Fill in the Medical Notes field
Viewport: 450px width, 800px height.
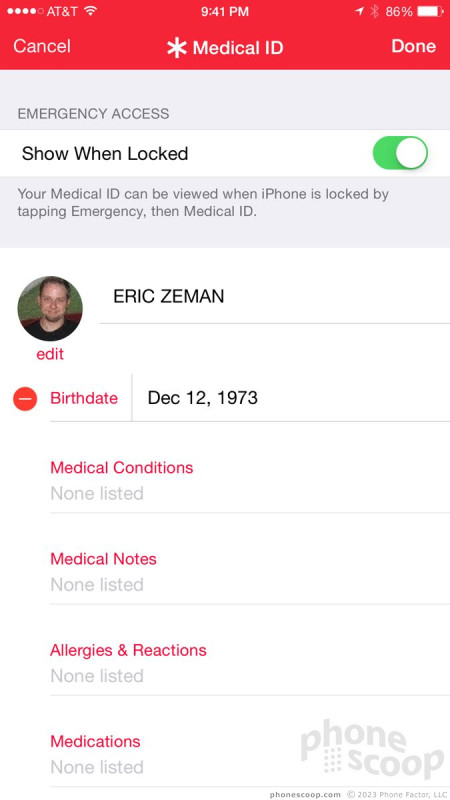click(250, 571)
